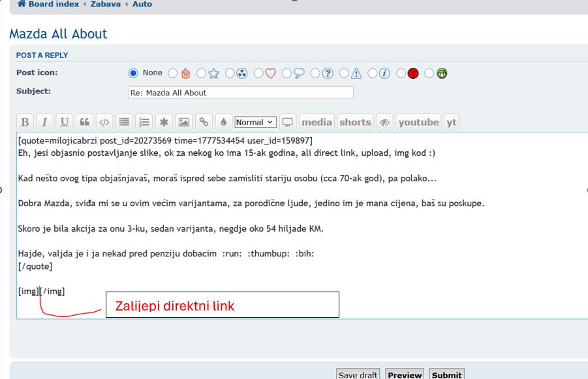Viewport: 588px width, 379px height.
Task: Click the POST A REPLY heading
Action: [x=42, y=55]
